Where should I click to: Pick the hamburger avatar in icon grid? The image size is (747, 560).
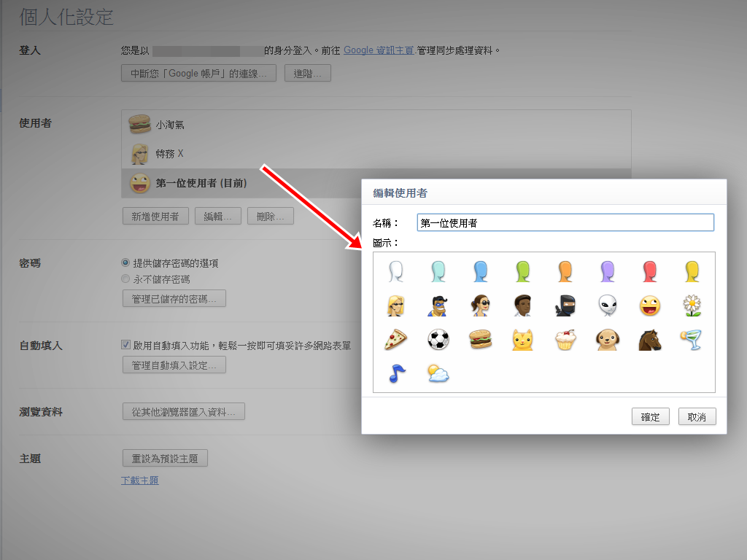(481, 340)
